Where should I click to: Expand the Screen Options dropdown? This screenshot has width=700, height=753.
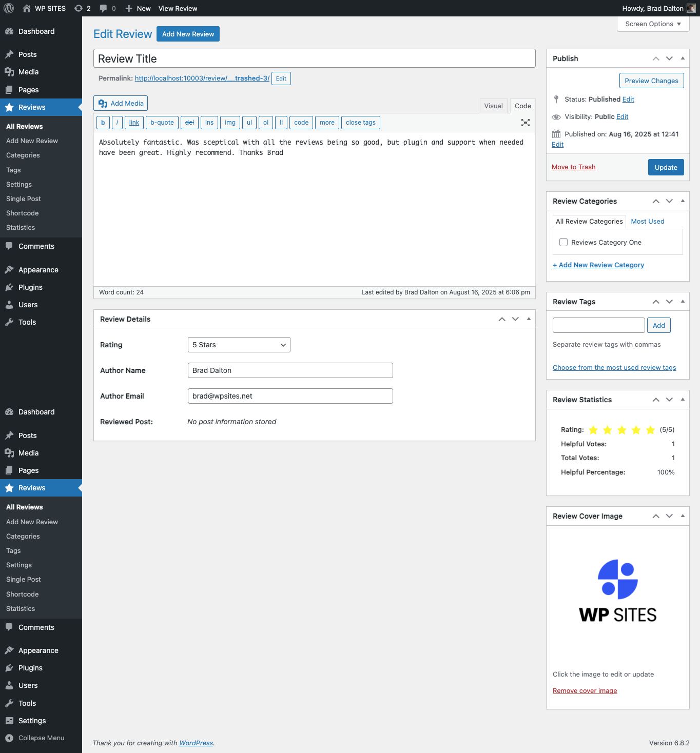(x=653, y=24)
